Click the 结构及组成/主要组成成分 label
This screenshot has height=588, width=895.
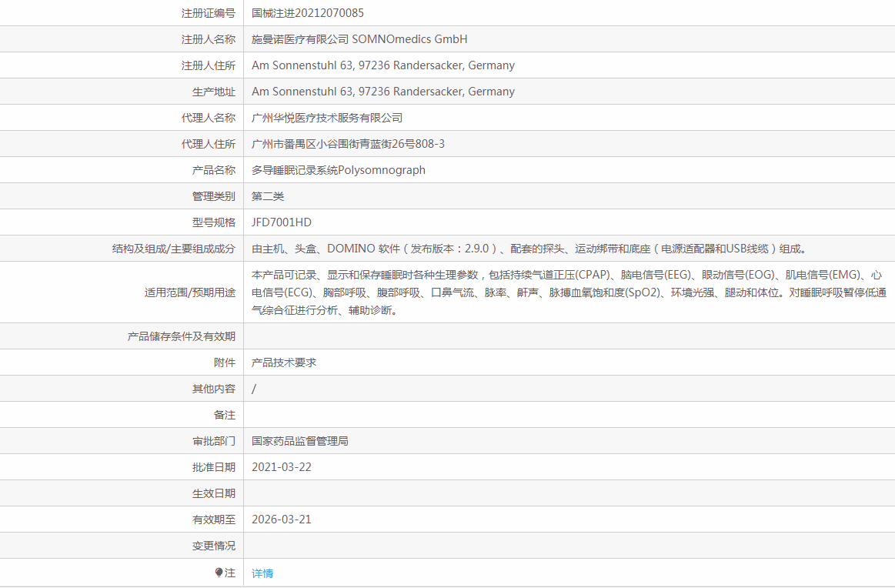(x=173, y=249)
